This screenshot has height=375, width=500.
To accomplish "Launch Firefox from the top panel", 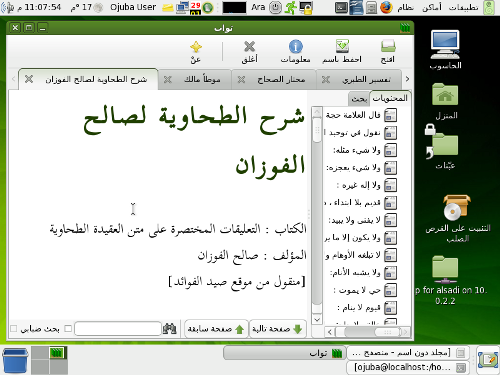I will pos(386,7).
